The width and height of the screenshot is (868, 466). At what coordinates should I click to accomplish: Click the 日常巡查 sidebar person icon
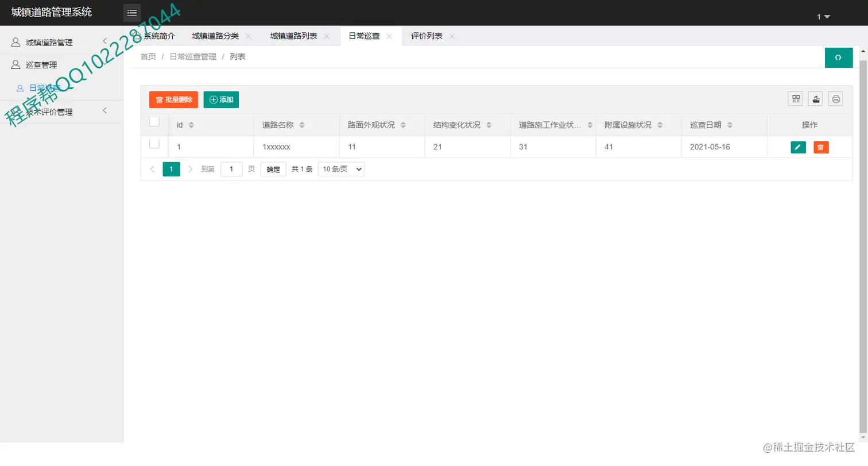coord(20,87)
